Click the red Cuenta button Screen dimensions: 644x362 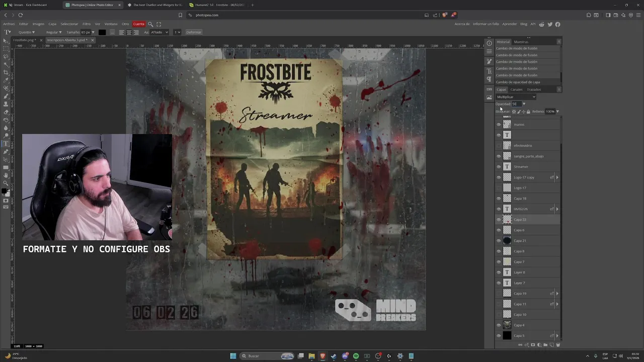139,24
